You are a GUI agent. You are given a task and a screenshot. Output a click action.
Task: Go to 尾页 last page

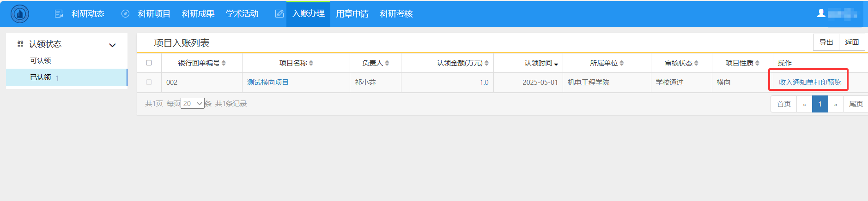(x=855, y=104)
